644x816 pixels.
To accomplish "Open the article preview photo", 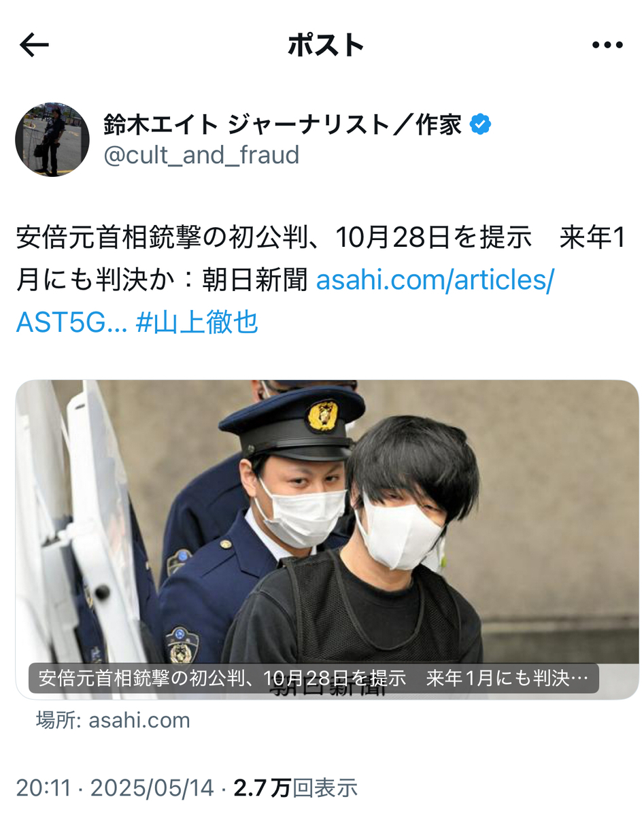I will [x=327, y=539].
